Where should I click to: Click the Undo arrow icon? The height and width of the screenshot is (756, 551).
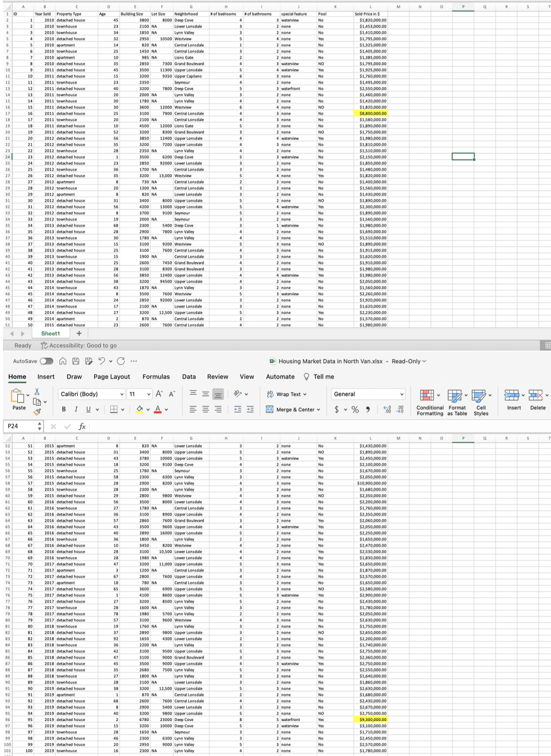(102, 361)
